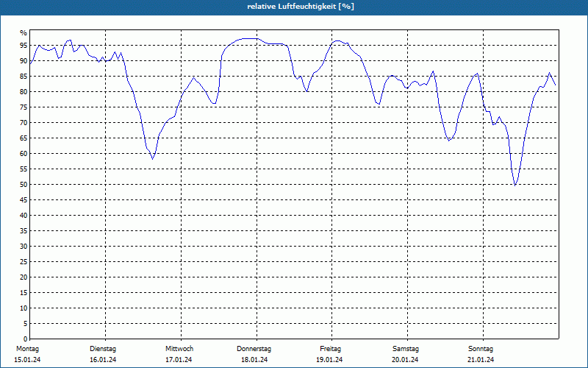The height and width of the screenshot is (368, 588).
Task: Click the 75 y-axis value
Action: [24, 107]
